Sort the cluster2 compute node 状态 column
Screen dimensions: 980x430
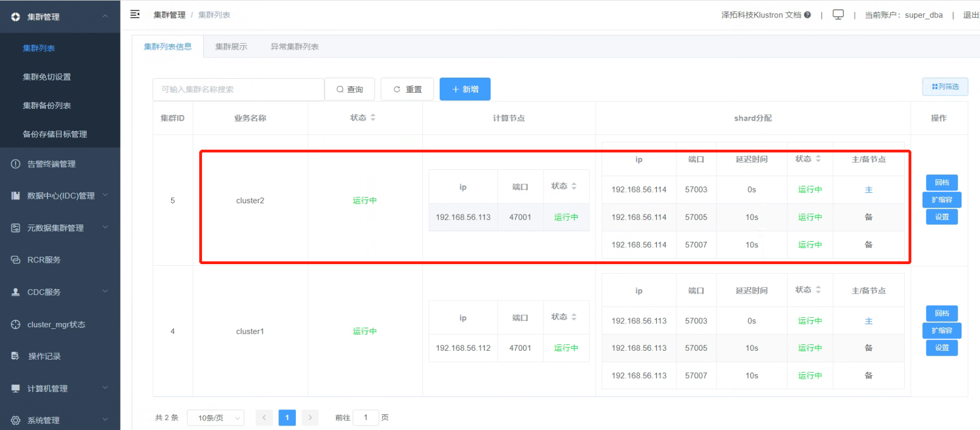[x=574, y=186]
